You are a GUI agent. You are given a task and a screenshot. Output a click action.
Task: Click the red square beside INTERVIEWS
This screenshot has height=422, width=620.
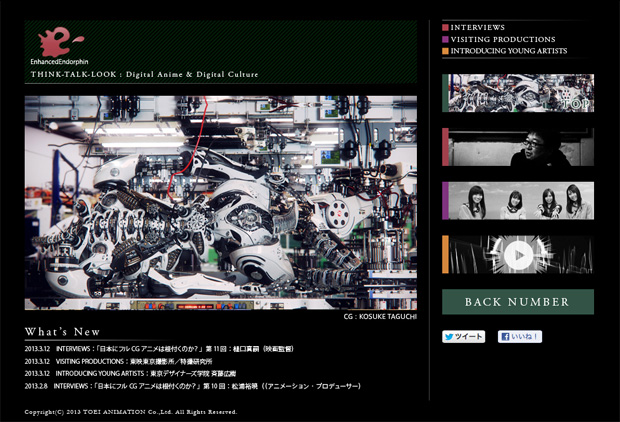pyautogui.click(x=445, y=27)
